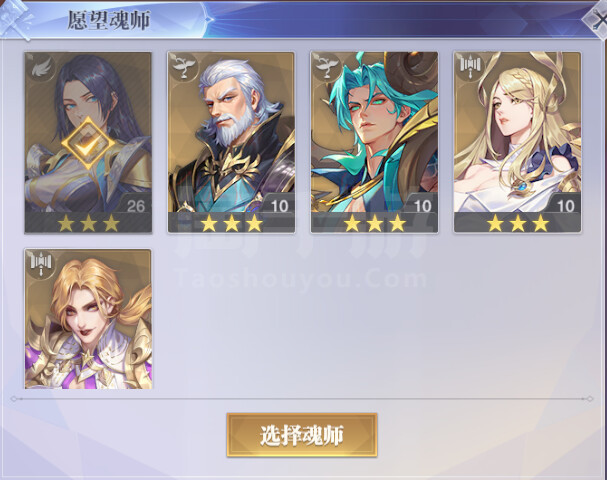
Task: Select the long blonde-haired woman card
Action: [x=518, y=142]
